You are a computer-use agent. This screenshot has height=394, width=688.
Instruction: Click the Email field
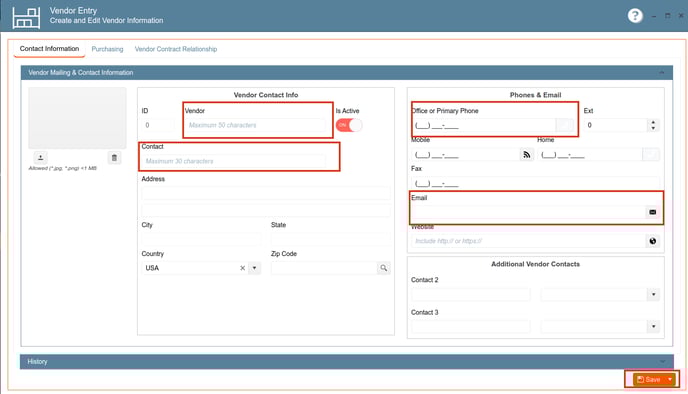[528, 212]
